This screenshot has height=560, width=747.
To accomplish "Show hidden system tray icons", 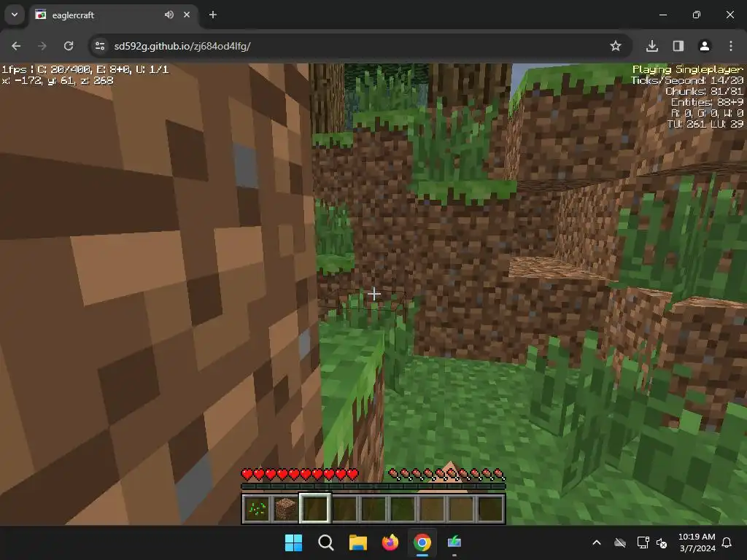I will 597,542.
